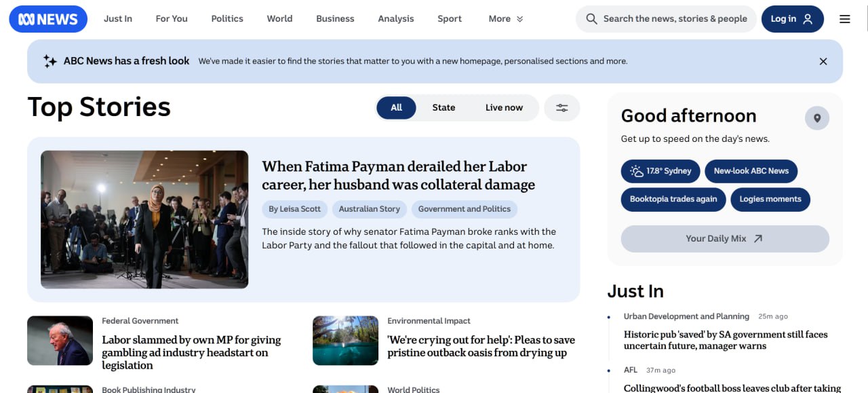This screenshot has width=868, height=393.
Task: Open the outback oasis story thumbnail
Action: 345,341
